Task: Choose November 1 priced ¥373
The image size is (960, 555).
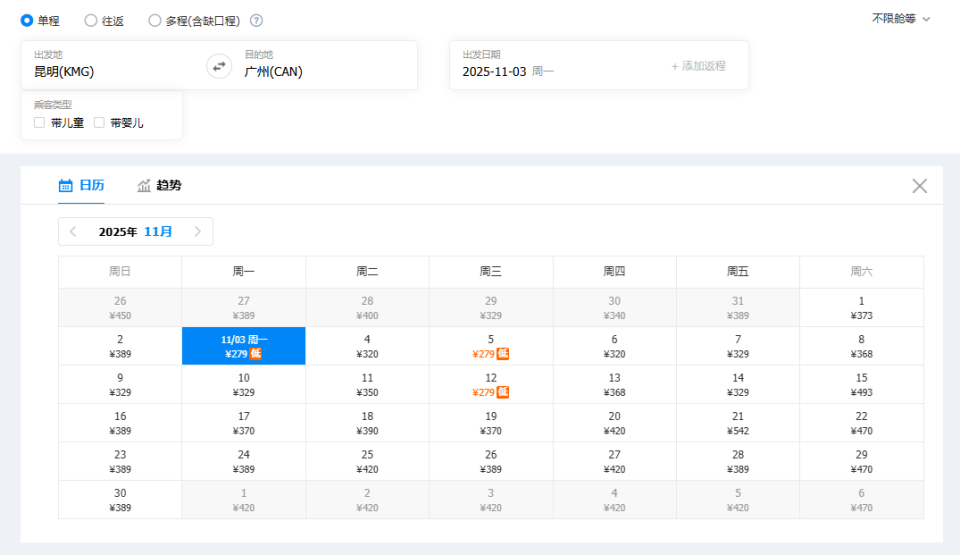Action: pyautogui.click(x=861, y=308)
